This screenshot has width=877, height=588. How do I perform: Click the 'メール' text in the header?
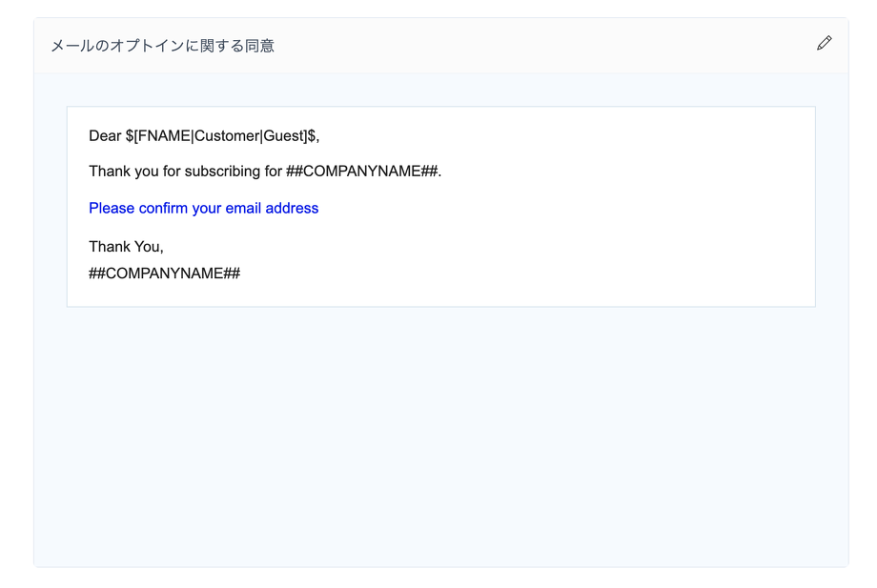click(x=71, y=46)
